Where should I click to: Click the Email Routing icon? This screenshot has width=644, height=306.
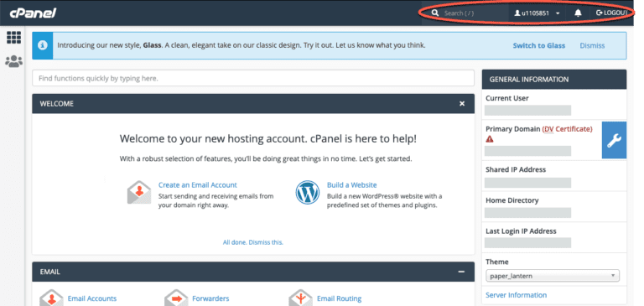300,298
